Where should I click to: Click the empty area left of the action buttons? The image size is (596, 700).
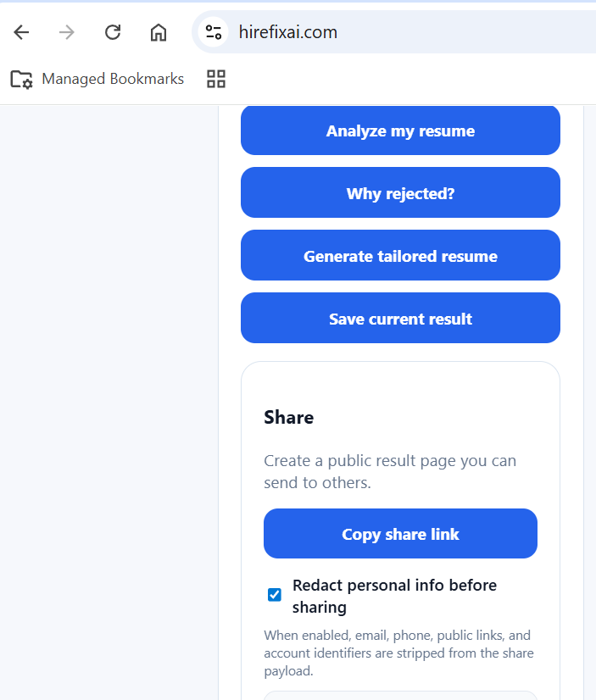point(109,339)
